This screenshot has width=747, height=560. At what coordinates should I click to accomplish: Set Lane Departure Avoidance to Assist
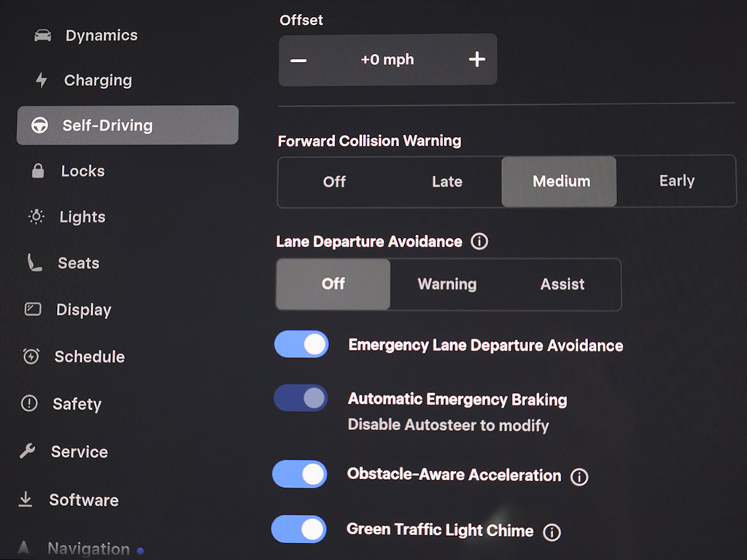click(x=562, y=284)
